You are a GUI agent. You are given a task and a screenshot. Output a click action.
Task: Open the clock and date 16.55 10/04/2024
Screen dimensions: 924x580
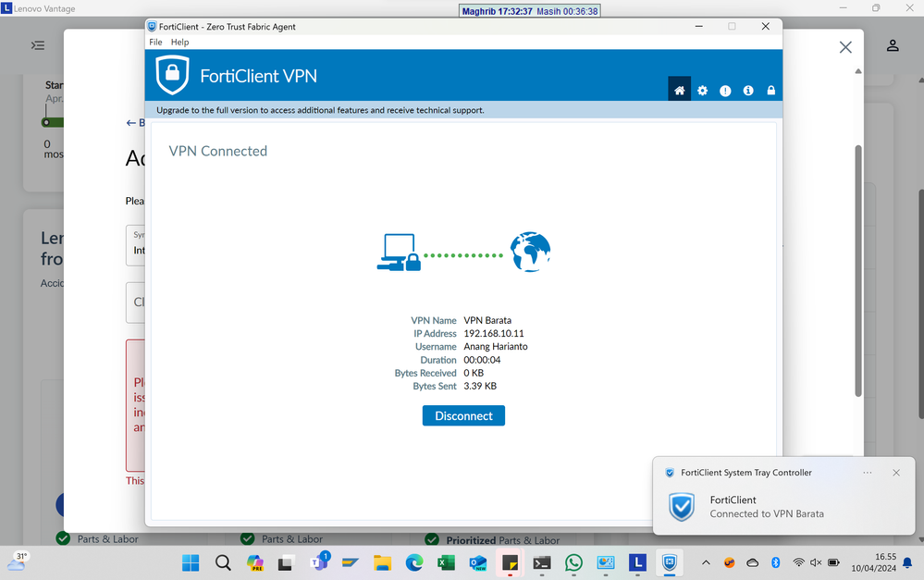pyautogui.click(x=873, y=562)
